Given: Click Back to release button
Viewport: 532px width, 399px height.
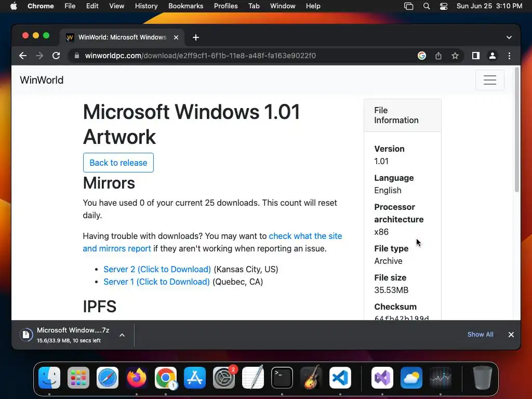Looking at the screenshot, I should pyautogui.click(x=118, y=163).
